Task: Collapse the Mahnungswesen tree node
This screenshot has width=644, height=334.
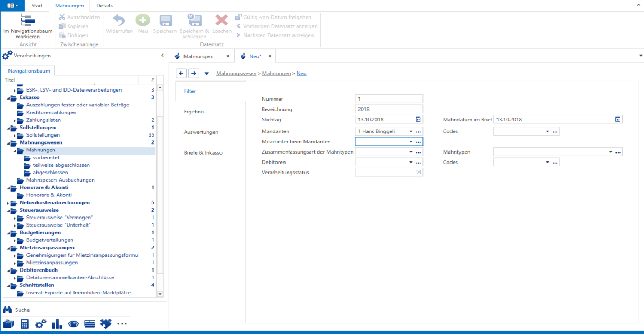Action: [8, 143]
